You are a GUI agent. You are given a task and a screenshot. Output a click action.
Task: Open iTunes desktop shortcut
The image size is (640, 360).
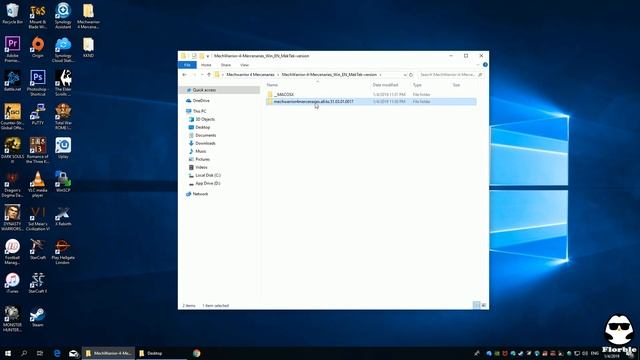[x=12, y=283]
